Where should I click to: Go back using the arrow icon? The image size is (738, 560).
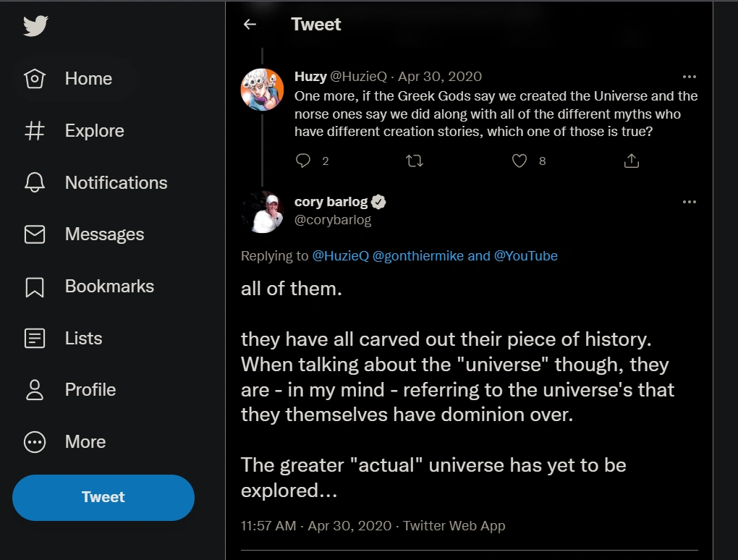click(250, 25)
